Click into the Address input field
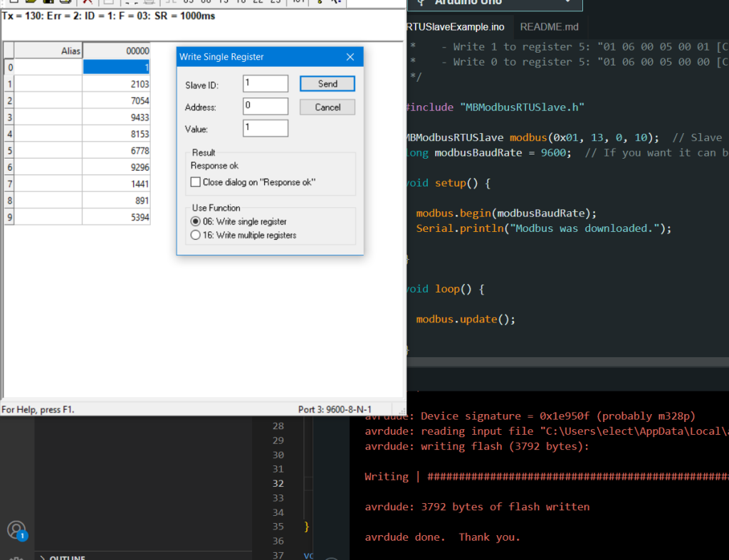 coord(265,107)
